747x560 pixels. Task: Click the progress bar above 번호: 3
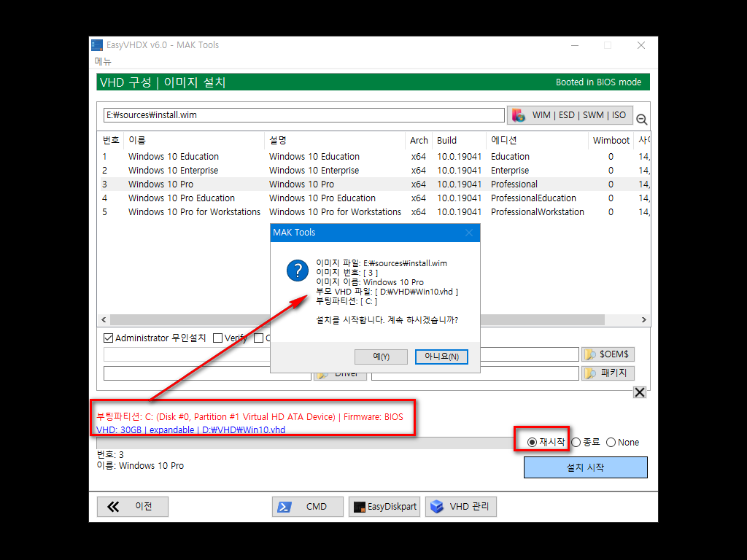click(305, 444)
